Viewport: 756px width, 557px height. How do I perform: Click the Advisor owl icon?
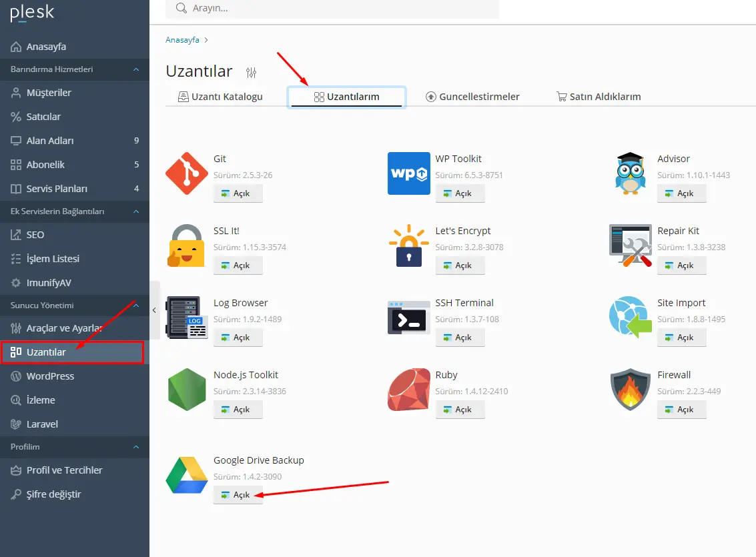630,173
